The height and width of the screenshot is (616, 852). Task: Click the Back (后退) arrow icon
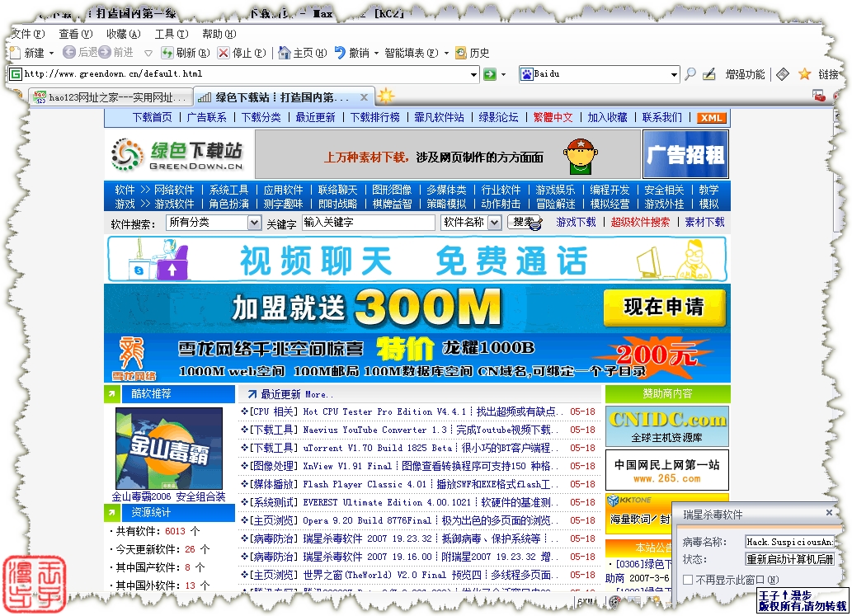[x=69, y=52]
